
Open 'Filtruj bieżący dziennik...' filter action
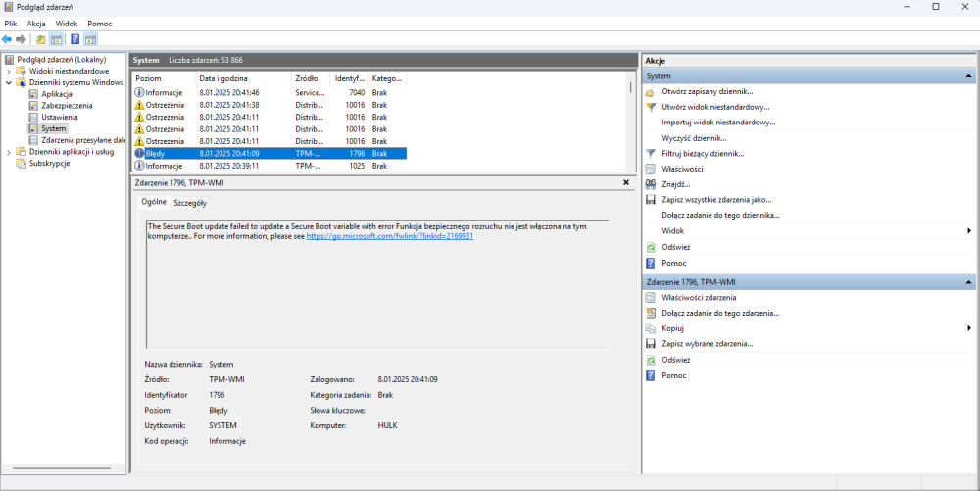pyautogui.click(x=702, y=154)
